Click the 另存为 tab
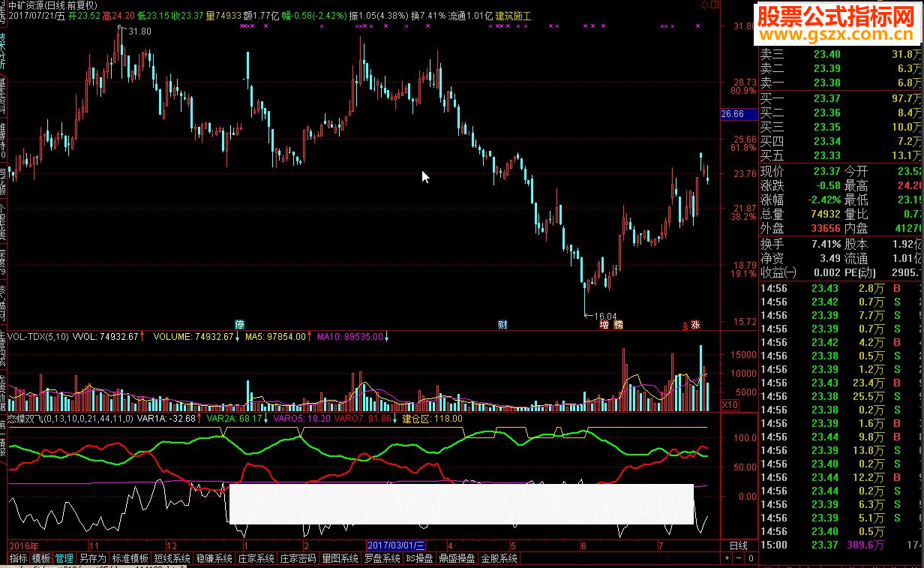The image size is (924, 568). (92, 558)
